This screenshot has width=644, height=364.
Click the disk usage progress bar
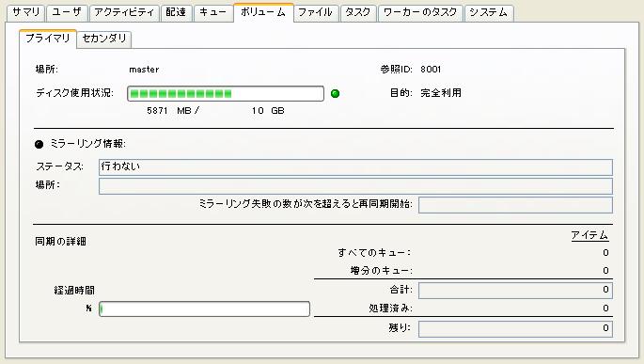226,94
